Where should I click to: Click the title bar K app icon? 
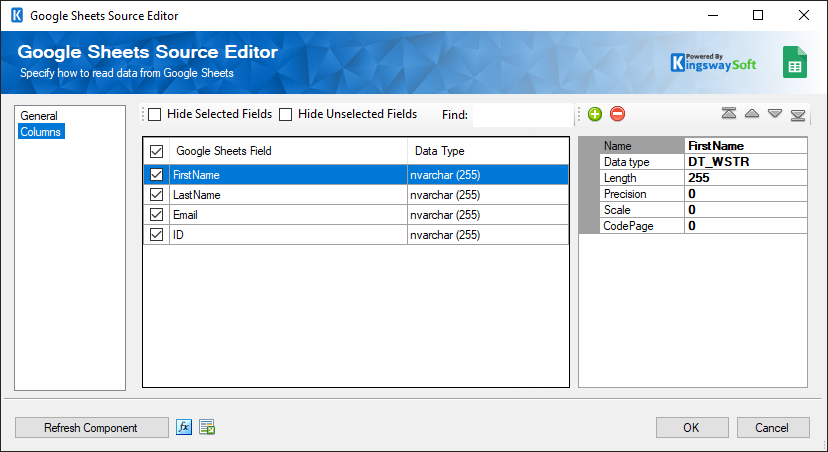17,15
